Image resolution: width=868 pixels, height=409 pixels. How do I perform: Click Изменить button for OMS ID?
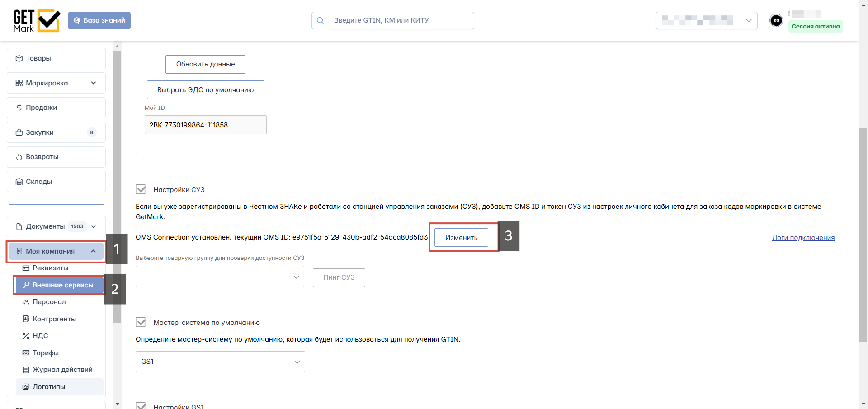click(x=461, y=238)
